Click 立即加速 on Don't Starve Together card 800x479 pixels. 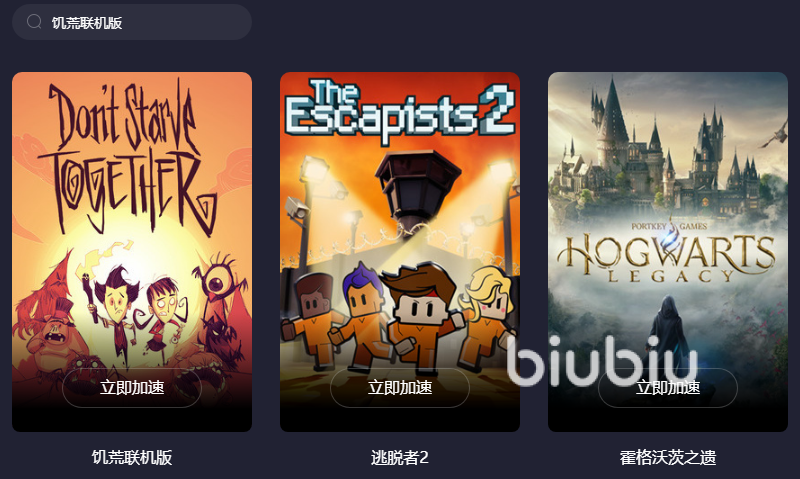click(x=132, y=388)
